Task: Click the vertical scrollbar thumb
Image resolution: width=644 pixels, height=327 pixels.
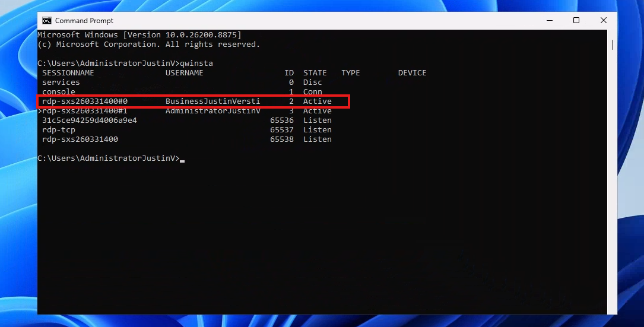Action: (612, 45)
